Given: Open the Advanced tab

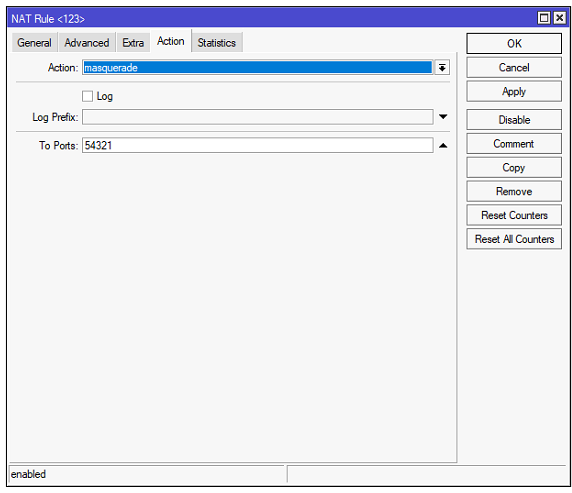Looking at the screenshot, I should 87,43.
